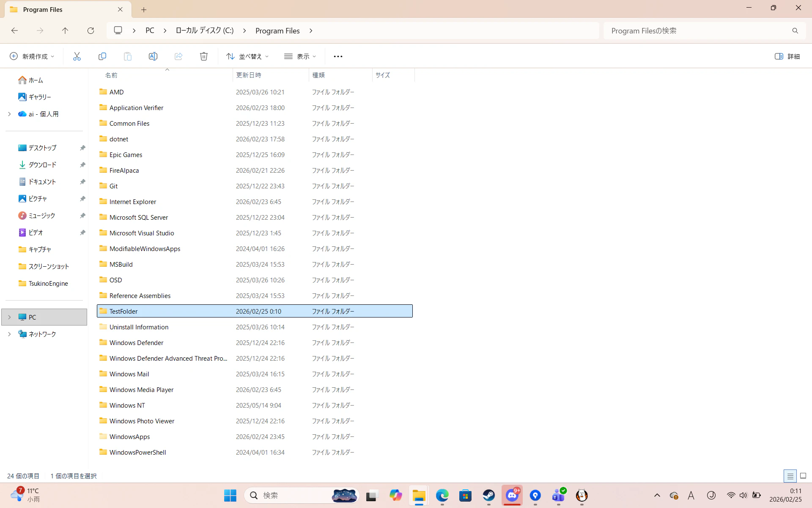Click the Delete trash can icon
The image size is (812, 508).
tap(203, 56)
